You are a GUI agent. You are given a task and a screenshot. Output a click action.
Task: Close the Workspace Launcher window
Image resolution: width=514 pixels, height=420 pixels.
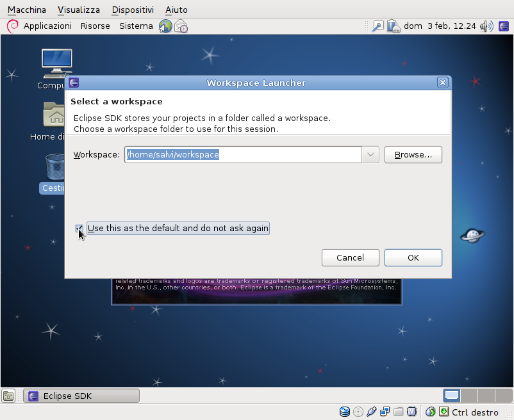pyautogui.click(x=442, y=83)
